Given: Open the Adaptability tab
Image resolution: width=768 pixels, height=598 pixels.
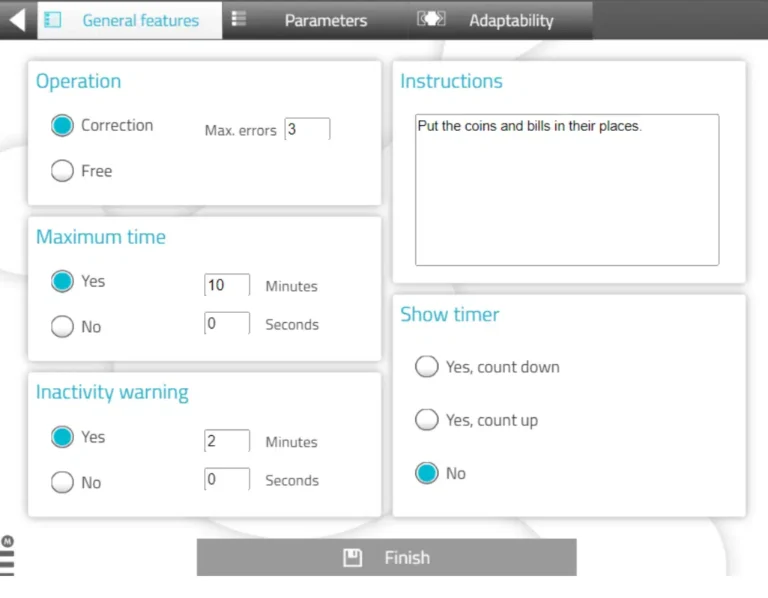Looking at the screenshot, I should 501,20.
